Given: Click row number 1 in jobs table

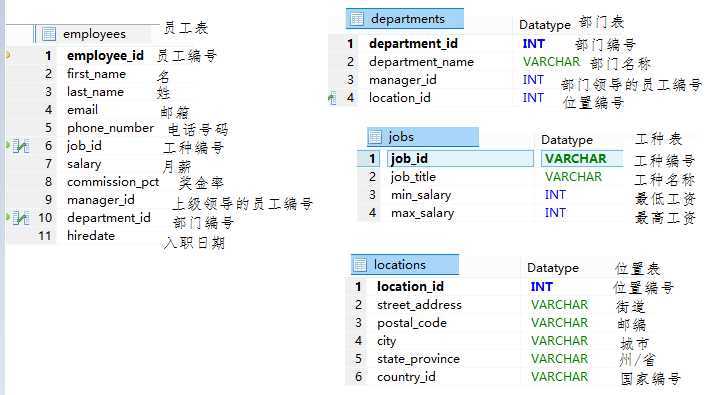Looking at the screenshot, I should 372,158.
